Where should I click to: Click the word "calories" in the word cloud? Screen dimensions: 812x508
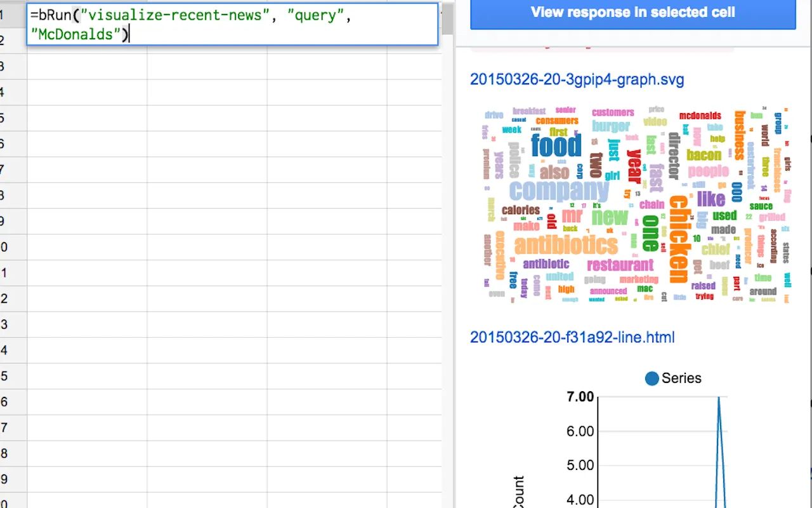tap(520, 210)
